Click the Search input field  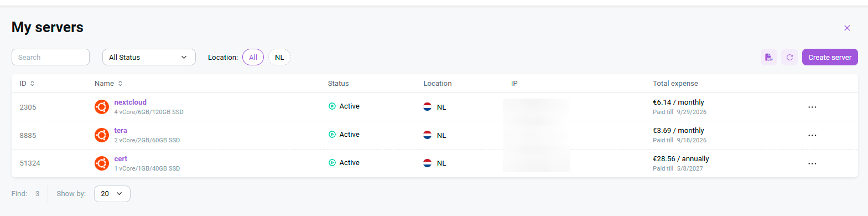pyautogui.click(x=50, y=57)
